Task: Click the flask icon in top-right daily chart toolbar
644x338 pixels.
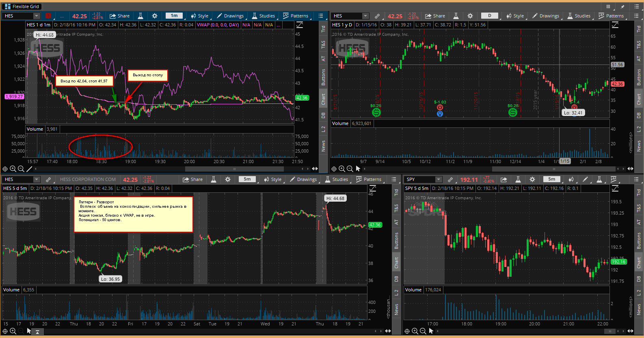Action: point(456,16)
